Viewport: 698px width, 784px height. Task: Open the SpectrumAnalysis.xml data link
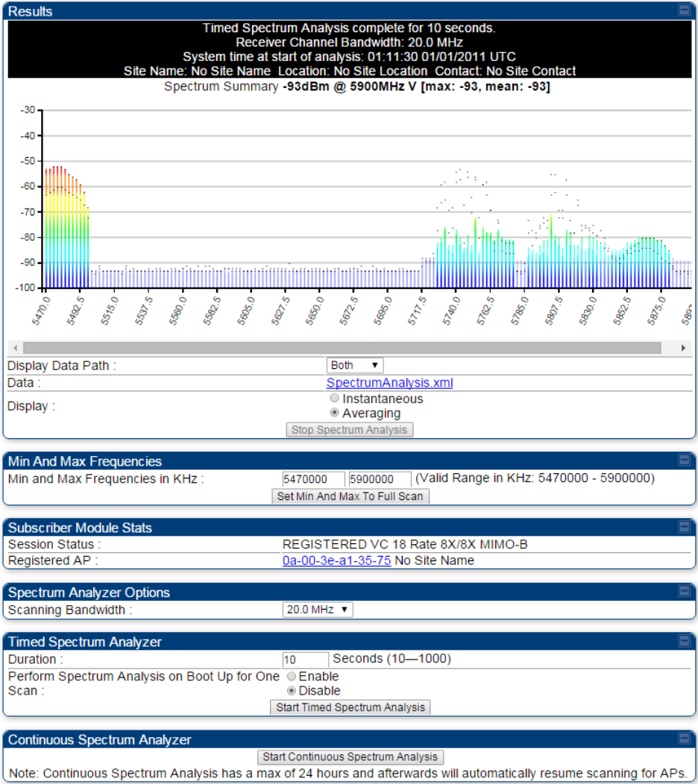coord(390,382)
